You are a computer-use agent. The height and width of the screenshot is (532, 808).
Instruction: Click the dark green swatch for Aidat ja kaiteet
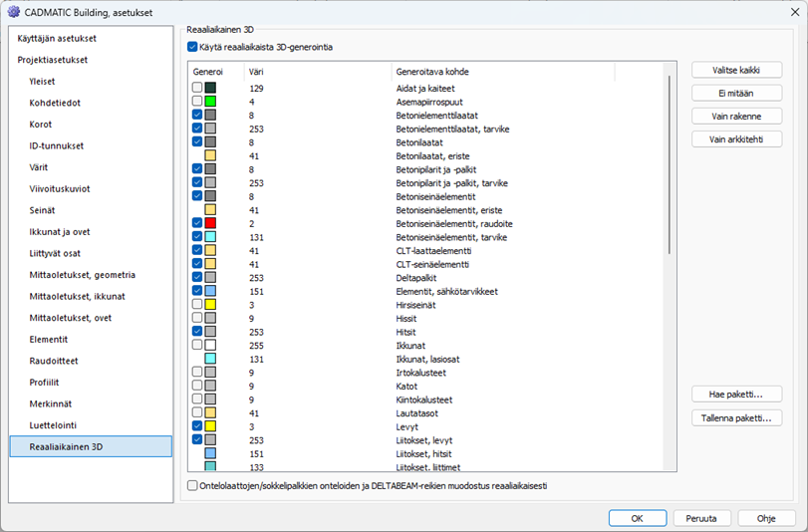tap(210, 89)
